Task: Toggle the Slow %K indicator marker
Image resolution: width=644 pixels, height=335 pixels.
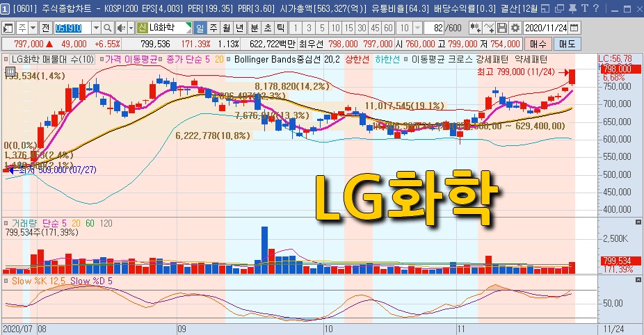Action: [x=6, y=281]
